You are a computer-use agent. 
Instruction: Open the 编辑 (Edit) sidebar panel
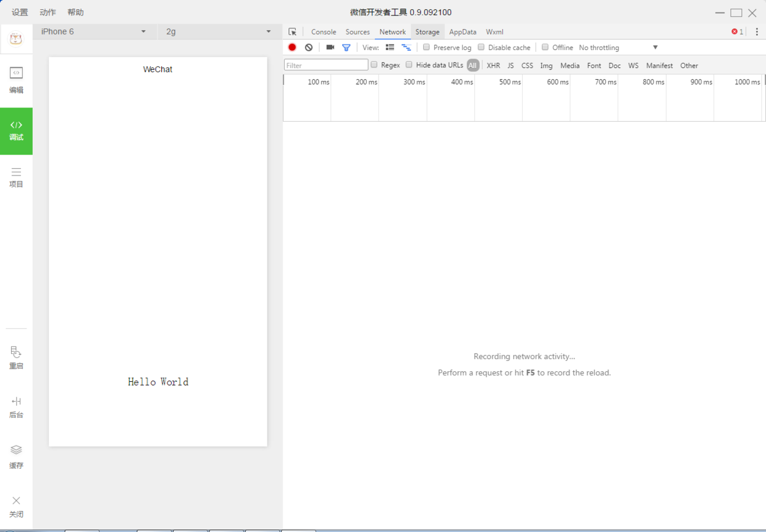[x=16, y=80]
